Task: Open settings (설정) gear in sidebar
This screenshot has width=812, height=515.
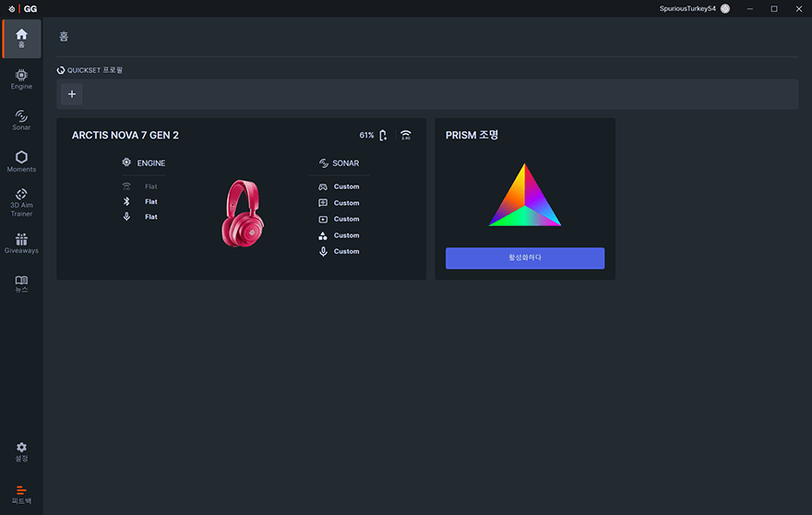Action: 21,452
